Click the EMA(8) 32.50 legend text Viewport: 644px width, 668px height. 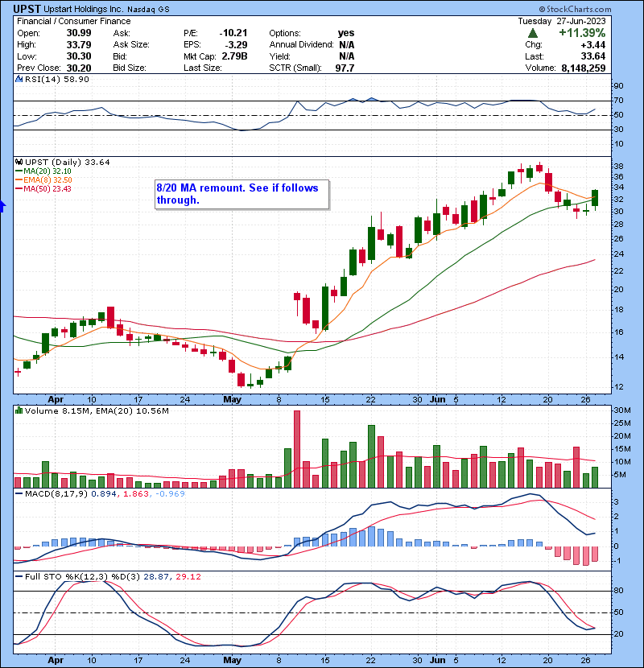47,180
